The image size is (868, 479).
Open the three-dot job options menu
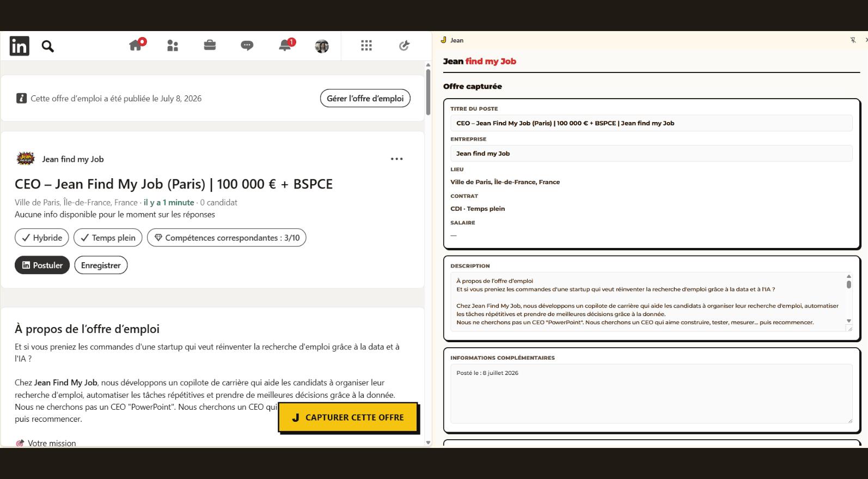coord(397,159)
